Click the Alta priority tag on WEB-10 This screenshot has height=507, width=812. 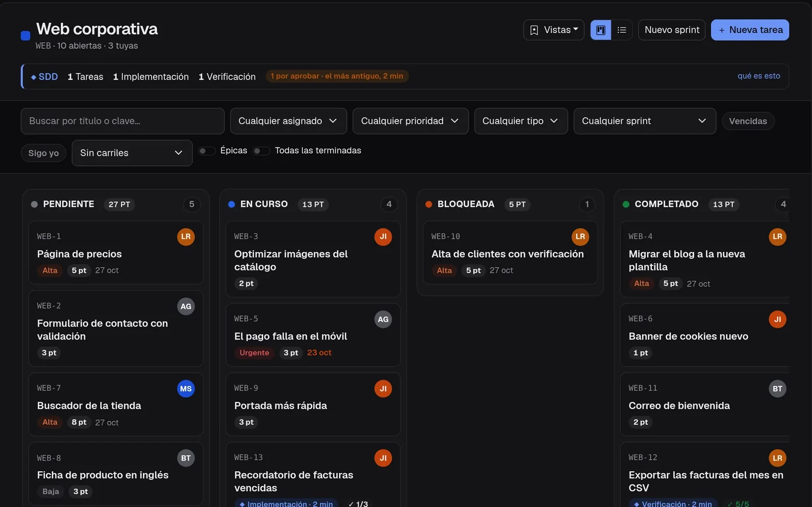pos(444,270)
